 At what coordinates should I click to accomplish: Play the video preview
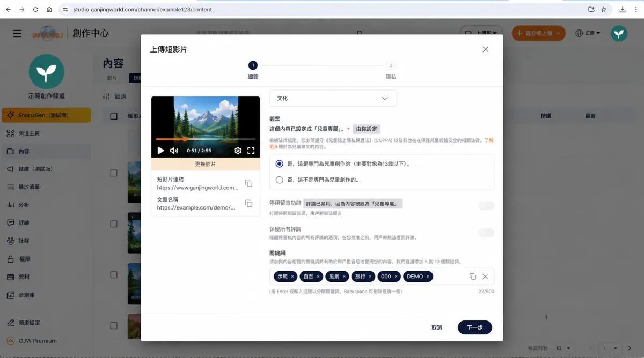(x=160, y=151)
